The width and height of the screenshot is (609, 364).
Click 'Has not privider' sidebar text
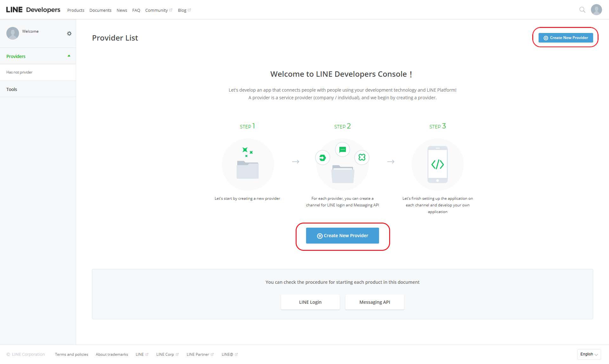point(19,72)
